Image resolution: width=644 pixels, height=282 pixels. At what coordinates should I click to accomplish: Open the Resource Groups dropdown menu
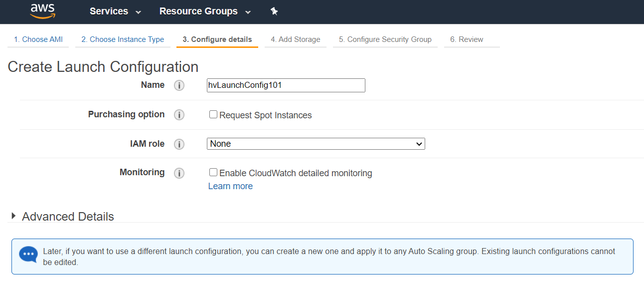205,11
